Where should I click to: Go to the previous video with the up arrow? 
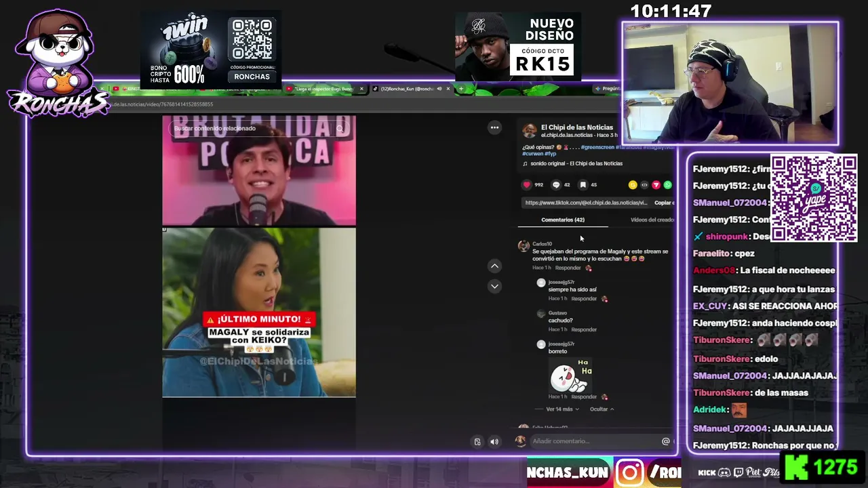pyautogui.click(x=494, y=266)
